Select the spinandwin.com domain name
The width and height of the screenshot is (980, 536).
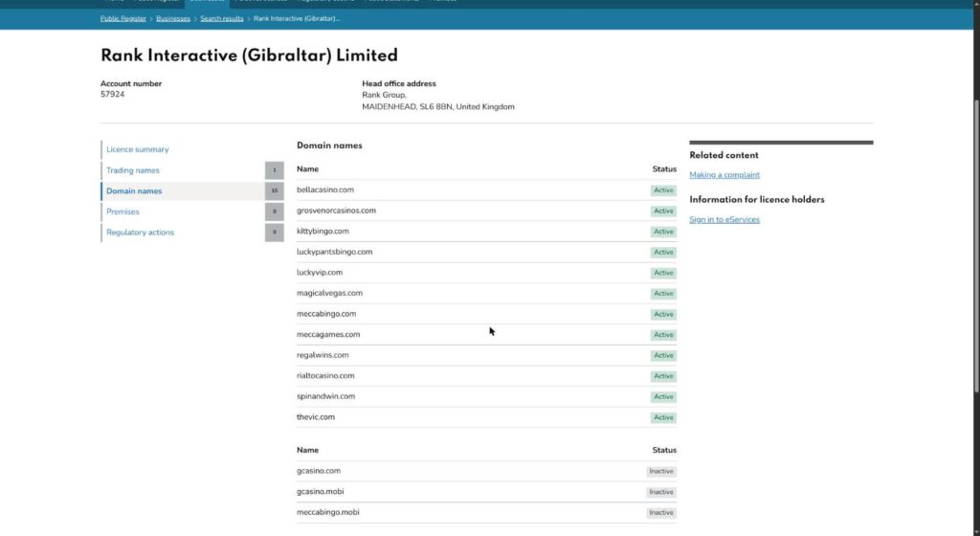(x=325, y=396)
